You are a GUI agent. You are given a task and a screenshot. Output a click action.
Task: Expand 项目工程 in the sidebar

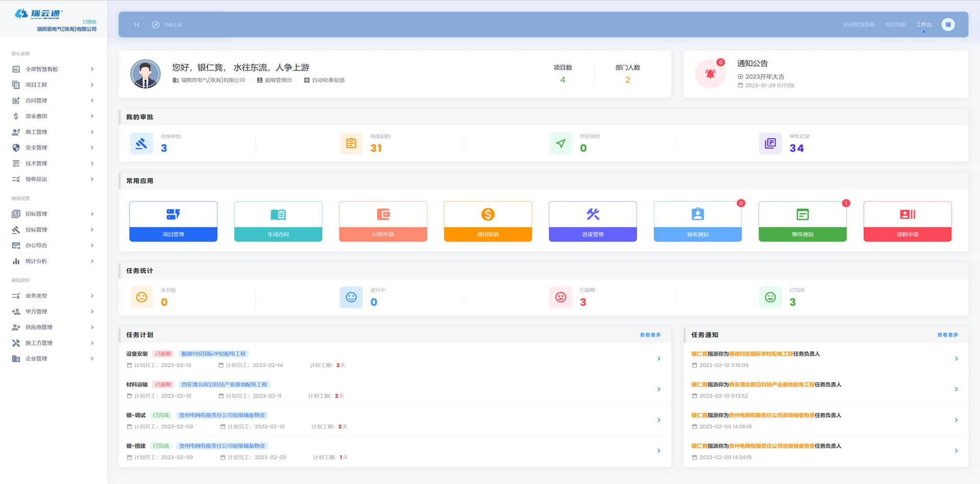click(x=52, y=85)
